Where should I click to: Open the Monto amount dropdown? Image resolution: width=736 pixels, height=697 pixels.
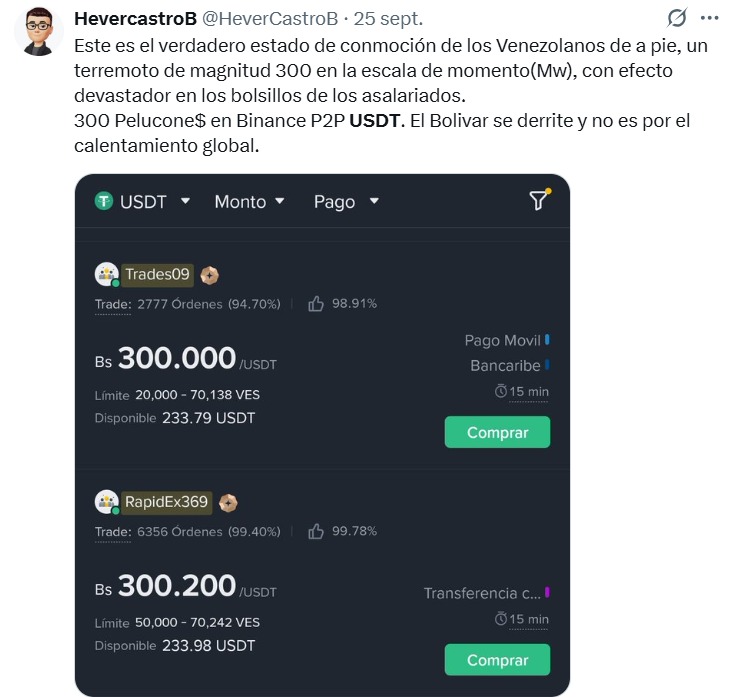249,201
